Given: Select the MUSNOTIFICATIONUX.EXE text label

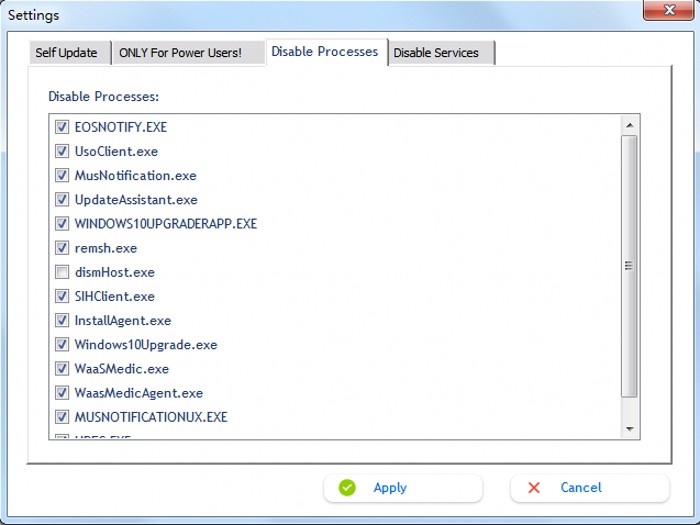Looking at the screenshot, I should pyautogui.click(x=151, y=417).
